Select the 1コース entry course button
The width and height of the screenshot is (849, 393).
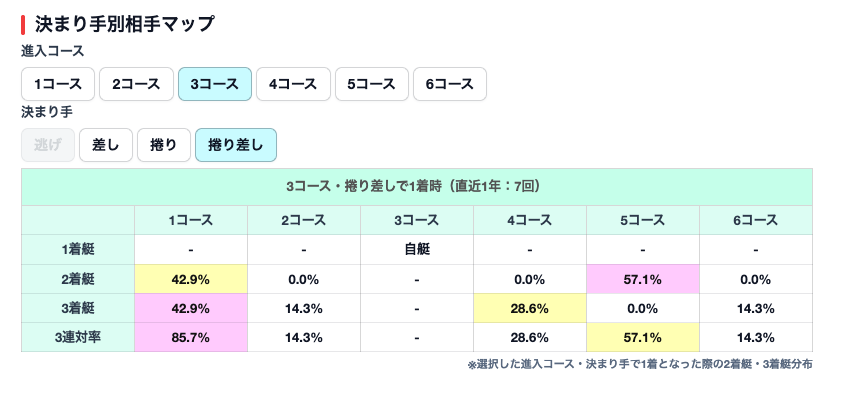(x=58, y=84)
